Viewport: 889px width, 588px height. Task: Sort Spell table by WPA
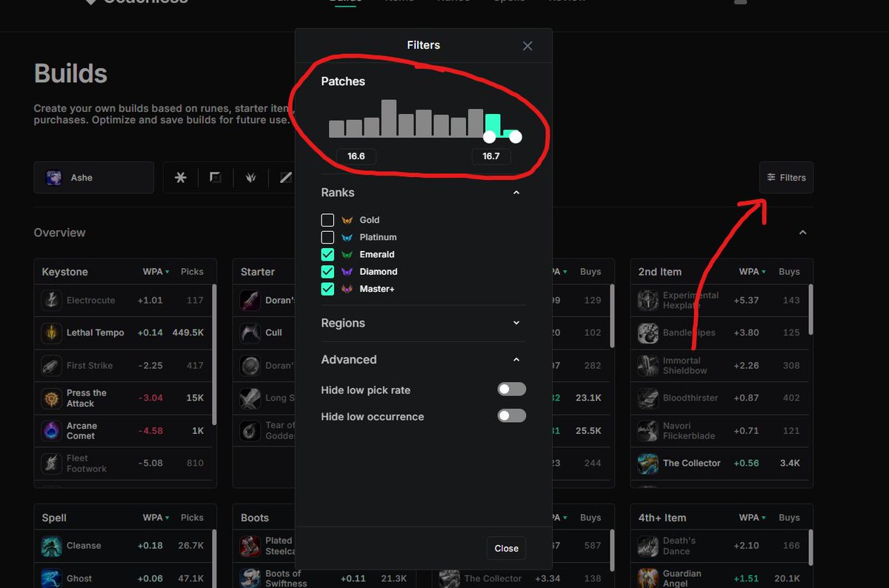coord(156,518)
